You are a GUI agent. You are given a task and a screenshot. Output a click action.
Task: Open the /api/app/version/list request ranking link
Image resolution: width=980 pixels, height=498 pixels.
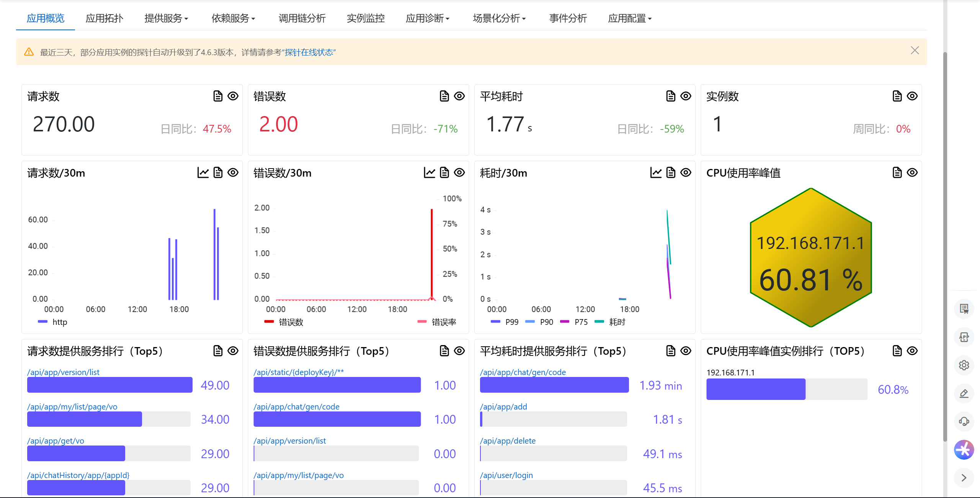point(63,372)
